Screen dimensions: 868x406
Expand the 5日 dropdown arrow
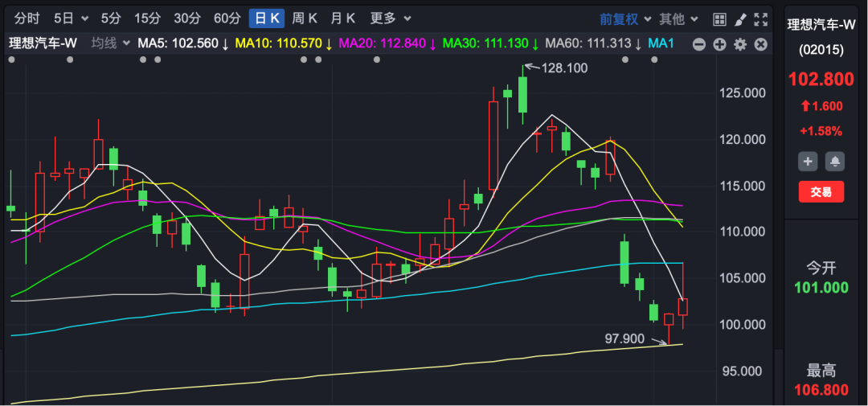(84, 18)
